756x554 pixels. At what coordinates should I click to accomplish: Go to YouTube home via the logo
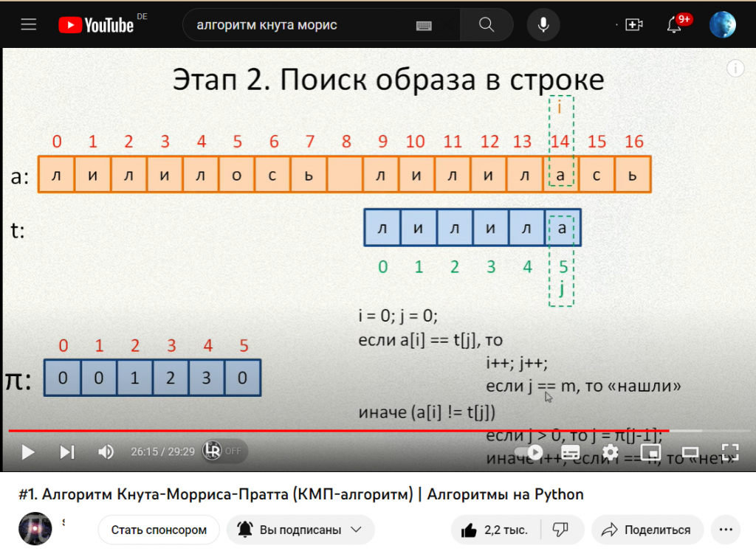pos(96,25)
